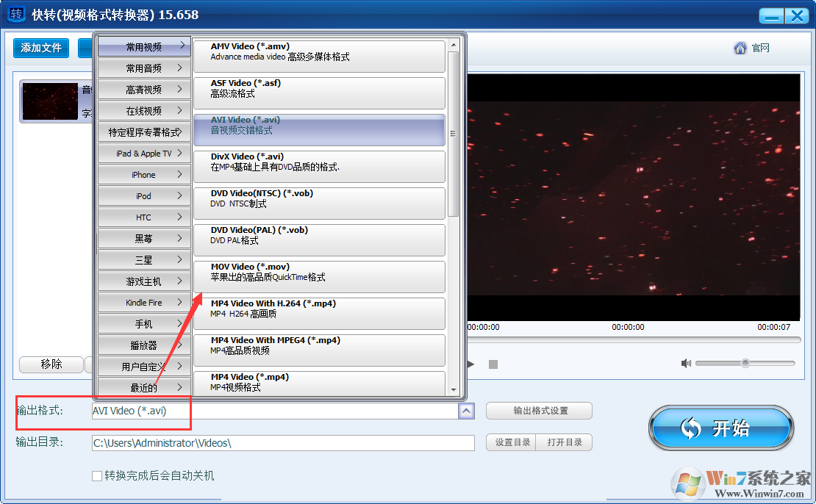Viewport: 816px width, 504px height.
Task: Open the 常用音频 category
Action: 143,67
